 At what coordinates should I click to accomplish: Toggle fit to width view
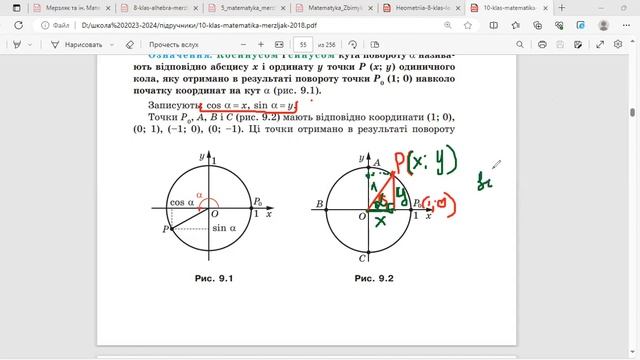coord(279,44)
